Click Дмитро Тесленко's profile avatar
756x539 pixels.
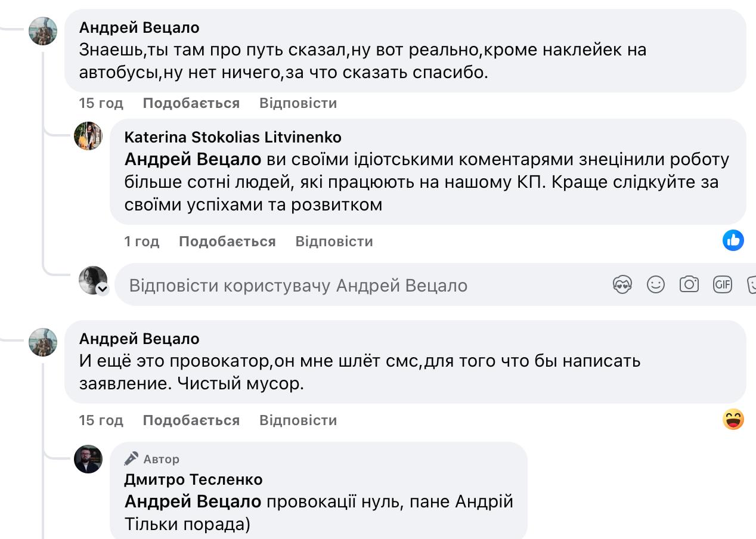point(88,459)
